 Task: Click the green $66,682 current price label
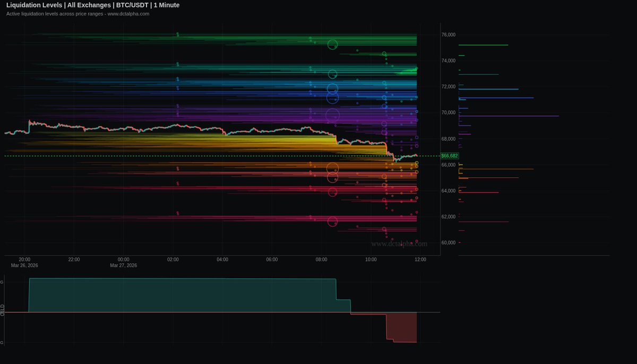point(449,155)
